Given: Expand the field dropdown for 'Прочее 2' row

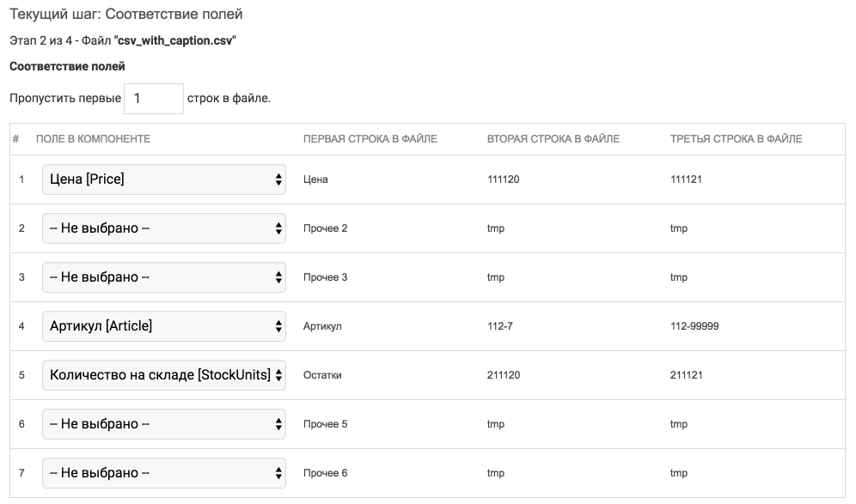Looking at the screenshot, I should coord(163,228).
